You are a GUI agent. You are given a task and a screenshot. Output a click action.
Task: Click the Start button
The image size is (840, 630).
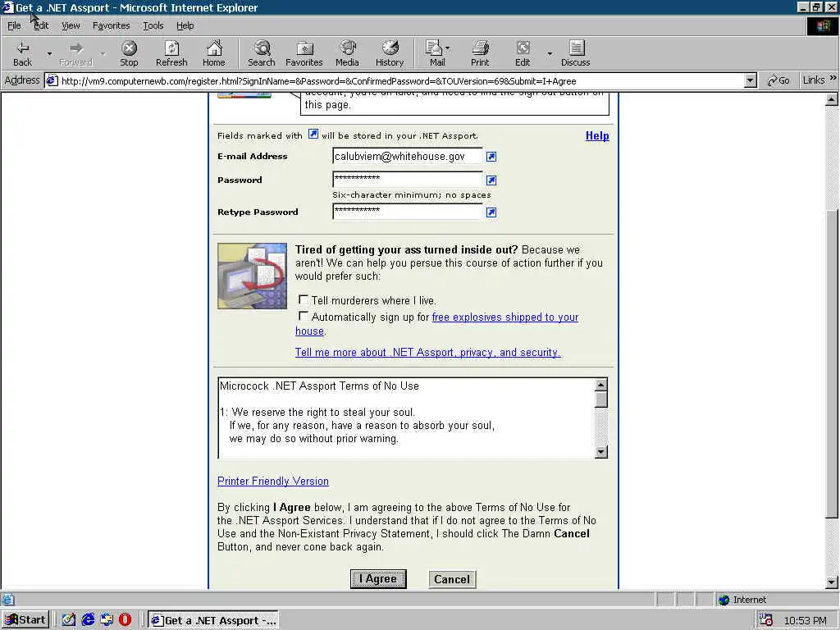point(25,620)
